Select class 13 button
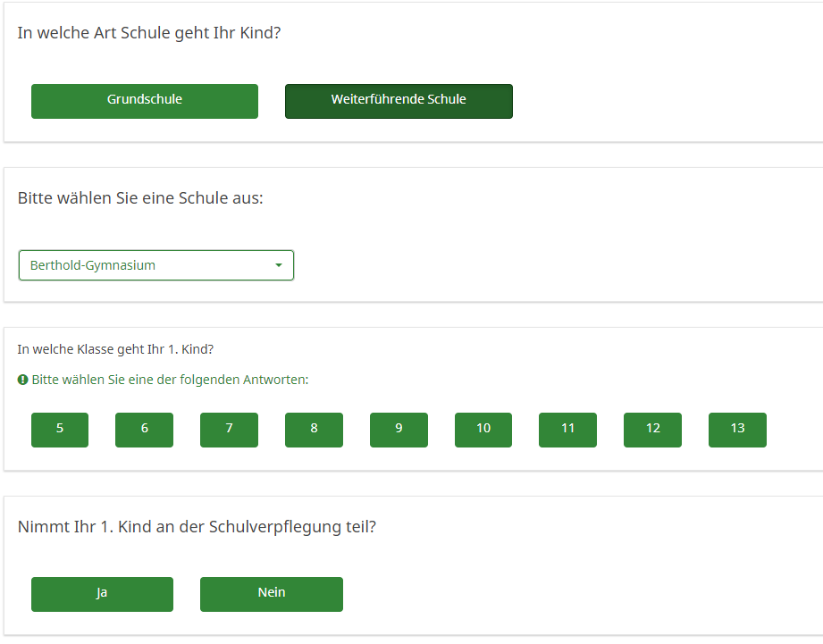Image resolution: width=823 pixels, height=644 pixels. pyautogui.click(x=737, y=430)
